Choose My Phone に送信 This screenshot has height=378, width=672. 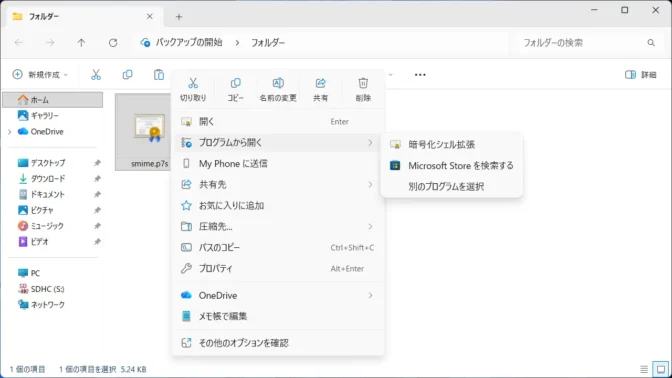click(x=278, y=164)
